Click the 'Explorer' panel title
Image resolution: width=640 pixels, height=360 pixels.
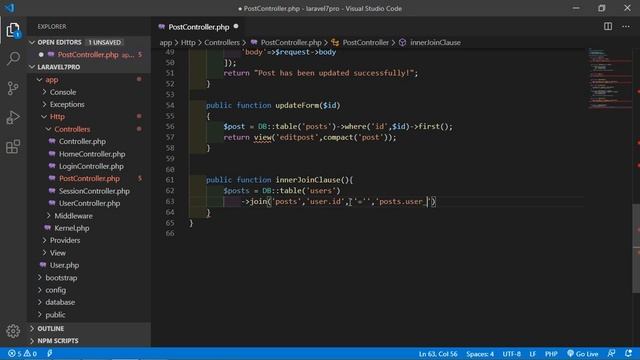pyautogui.click(x=52, y=27)
